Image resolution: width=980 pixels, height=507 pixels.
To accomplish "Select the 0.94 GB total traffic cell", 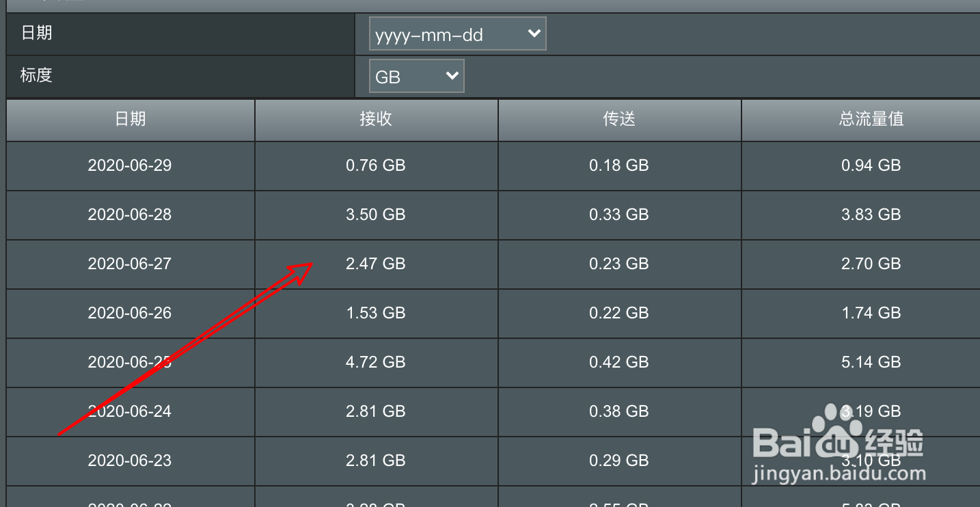I will tap(871, 165).
